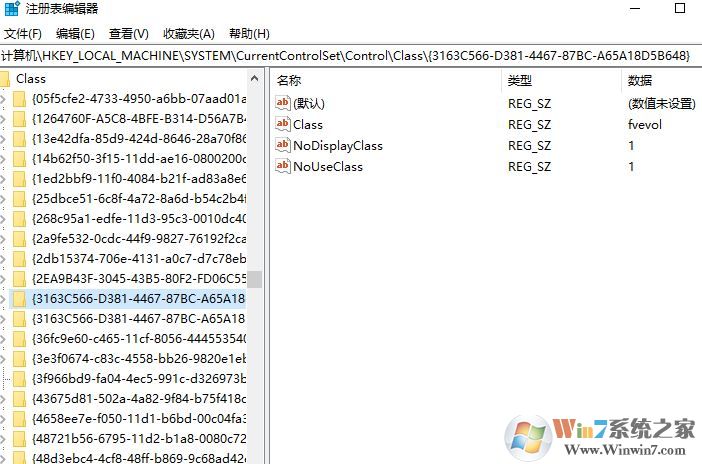Screen dimensions: 702x464
Task: Open the 编辑(E) menu
Action: tap(75, 34)
